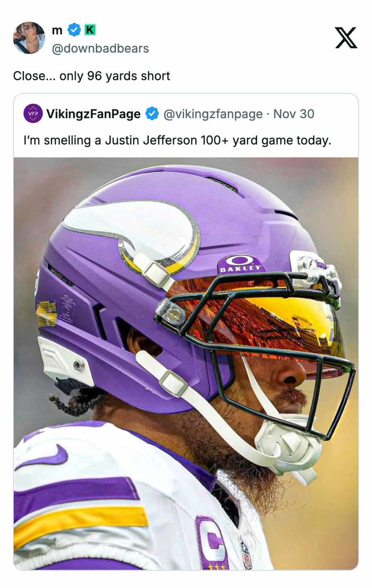372x588 pixels.
Task: Click the green K badge beside m
Action: tap(90, 30)
